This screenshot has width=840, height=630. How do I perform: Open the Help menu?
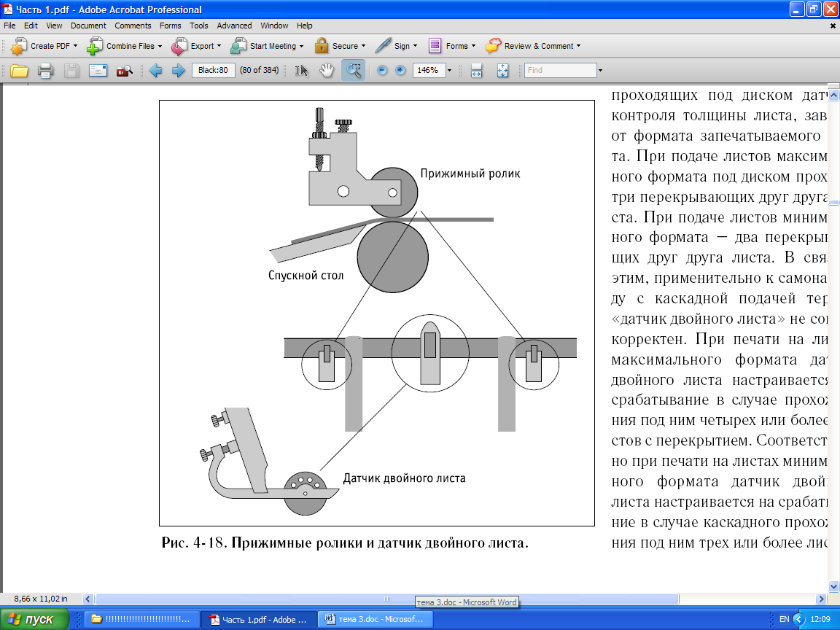click(x=304, y=26)
